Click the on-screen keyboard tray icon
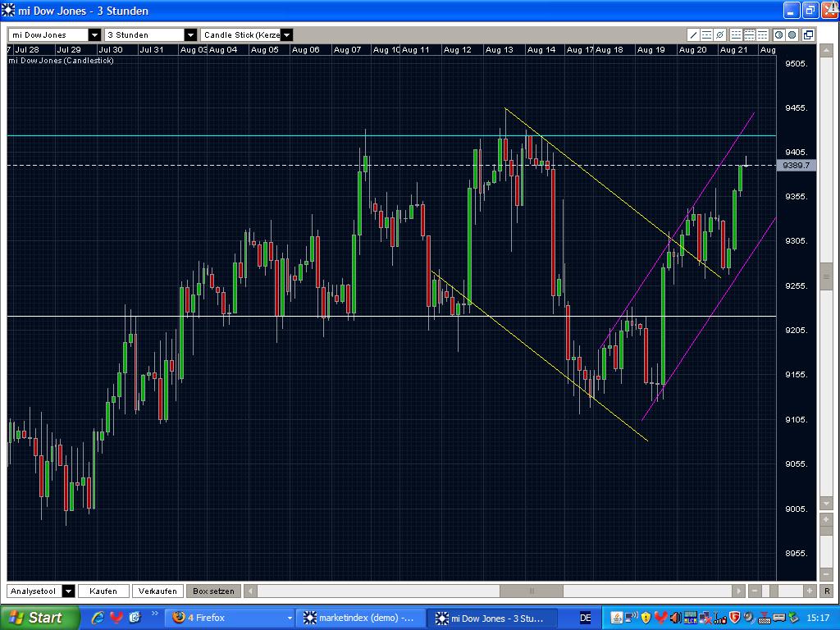 click(x=765, y=618)
